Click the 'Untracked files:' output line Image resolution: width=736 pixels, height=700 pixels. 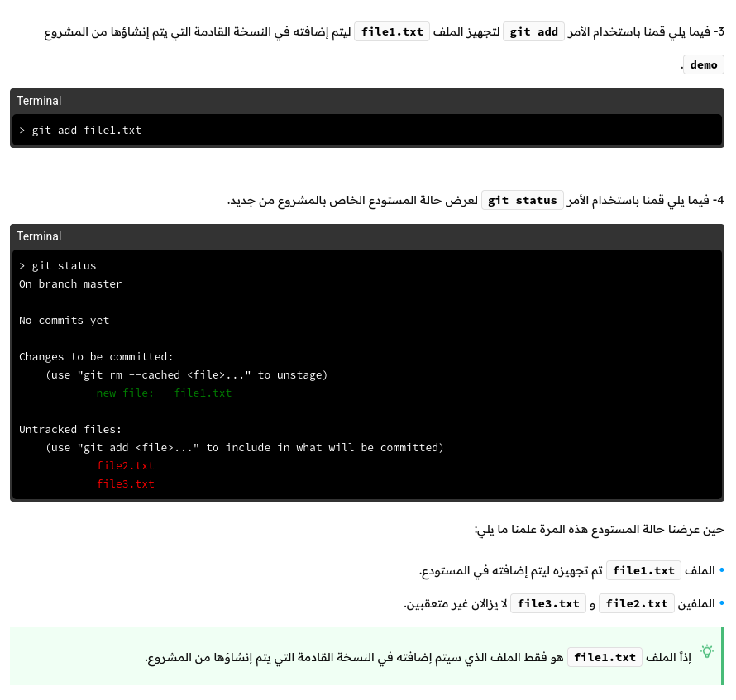[70, 429]
